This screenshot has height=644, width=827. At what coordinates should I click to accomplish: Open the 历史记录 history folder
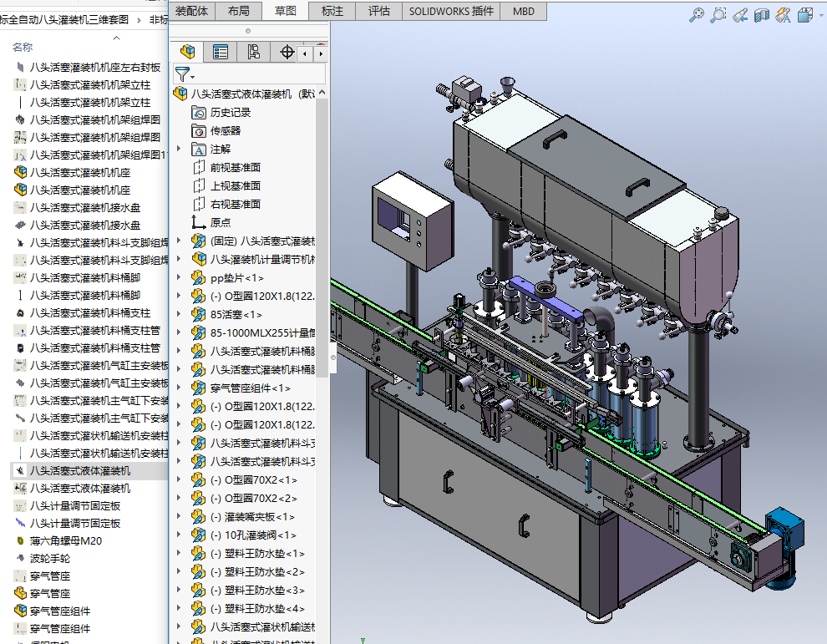click(x=230, y=112)
